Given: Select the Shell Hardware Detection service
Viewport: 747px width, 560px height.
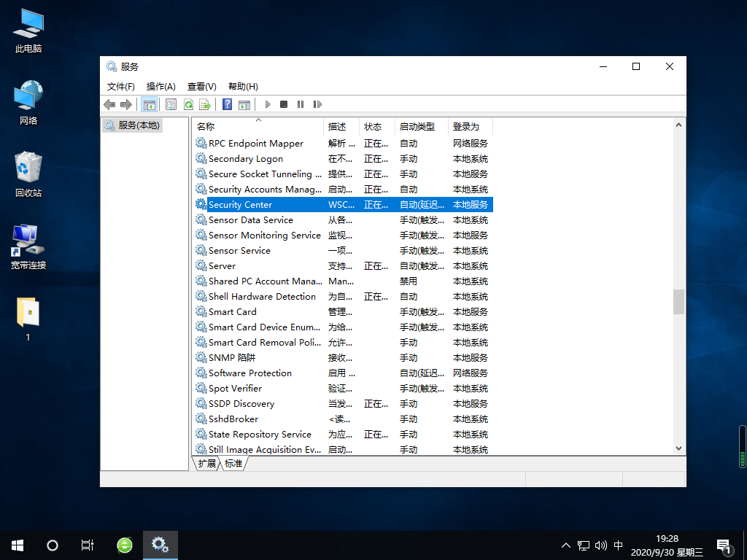Looking at the screenshot, I should [x=262, y=297].
